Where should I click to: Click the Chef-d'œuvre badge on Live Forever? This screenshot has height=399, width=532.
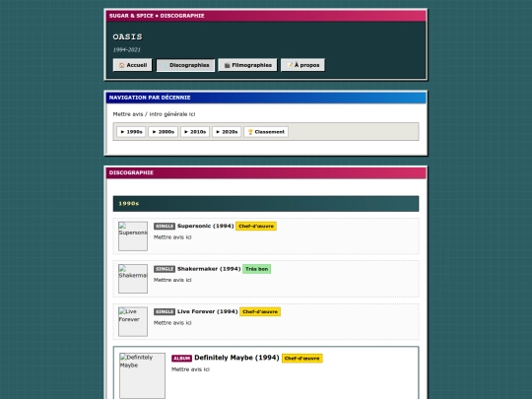tap(260, 311)
